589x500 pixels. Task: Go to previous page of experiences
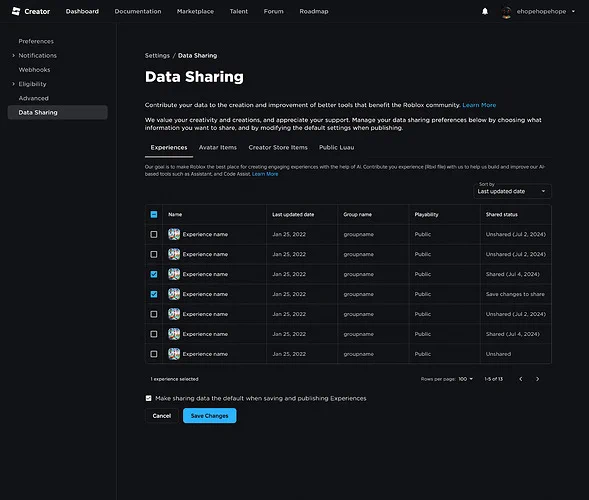521,379
